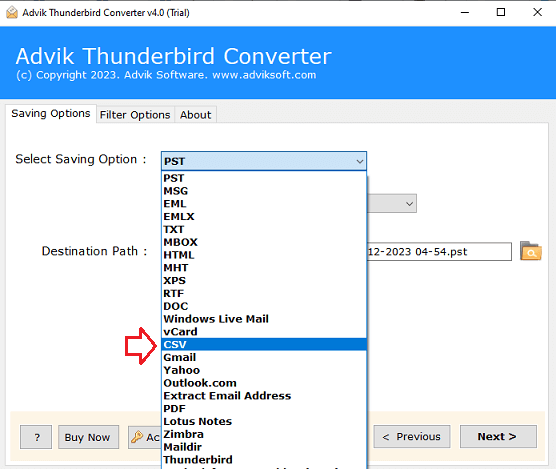Click the key icon on the Activate button
Screen dimensions: 556x469
pyautogui.click(x=137, y=437)
